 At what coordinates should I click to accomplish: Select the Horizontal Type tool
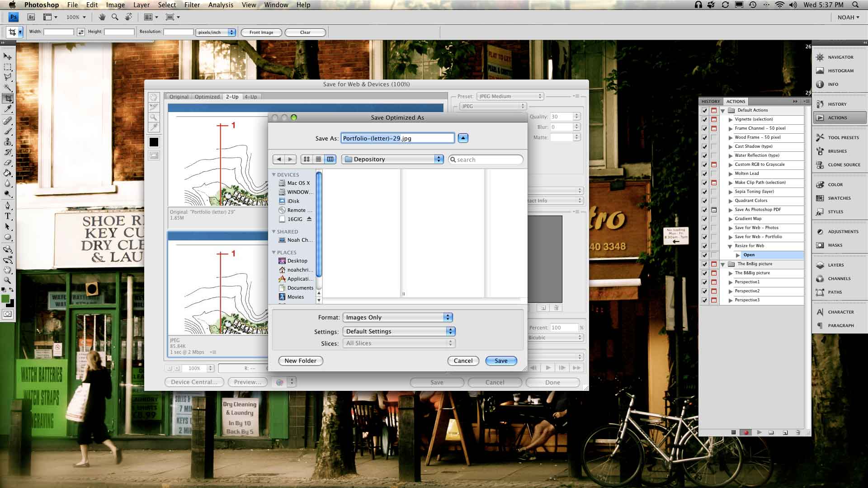coord(8,216)
